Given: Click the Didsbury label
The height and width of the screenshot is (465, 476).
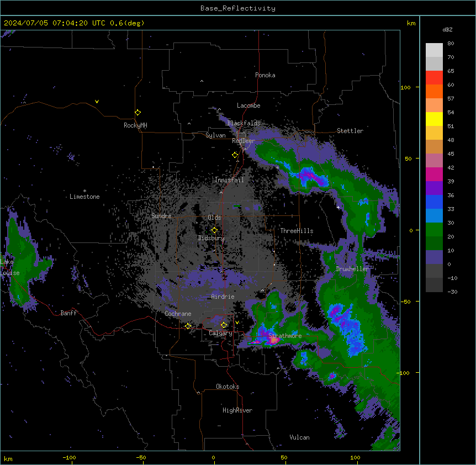Looking at the screenshot, I should [211, 238].
